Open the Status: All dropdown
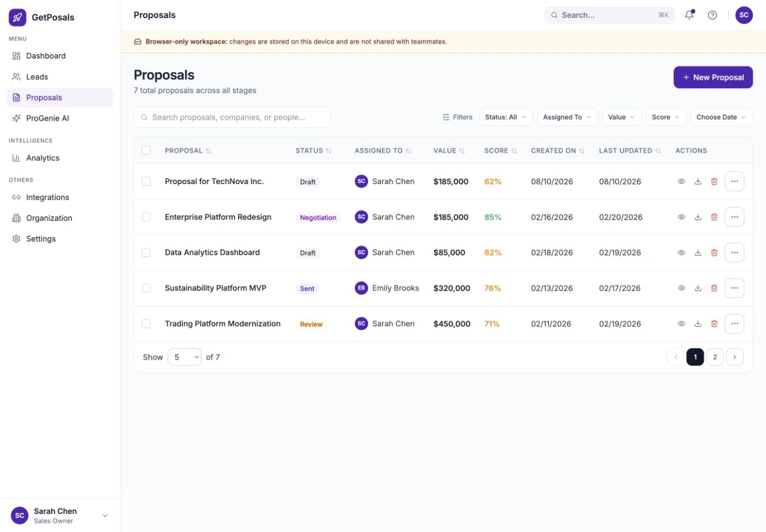766x532 pixels. [x=505, y=117]
